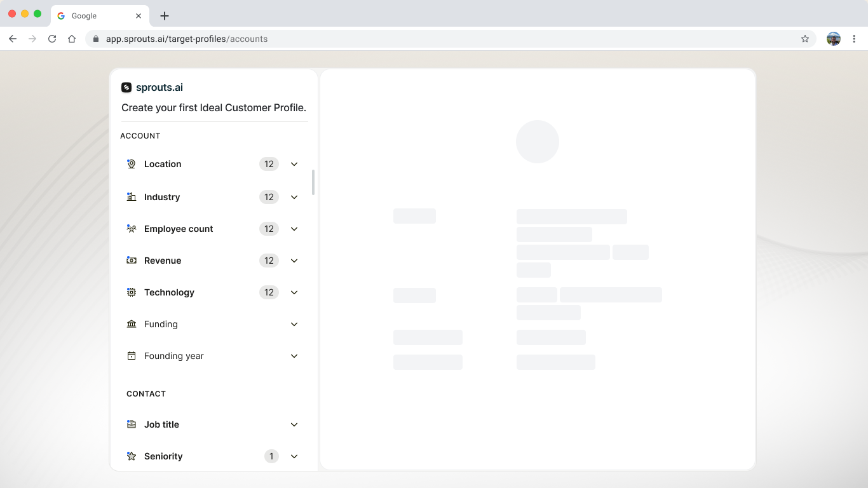Image resolution: width=868 pixels, height=488 pixels.
Task: Click the Employee count people icon
Action: (132, 229)
